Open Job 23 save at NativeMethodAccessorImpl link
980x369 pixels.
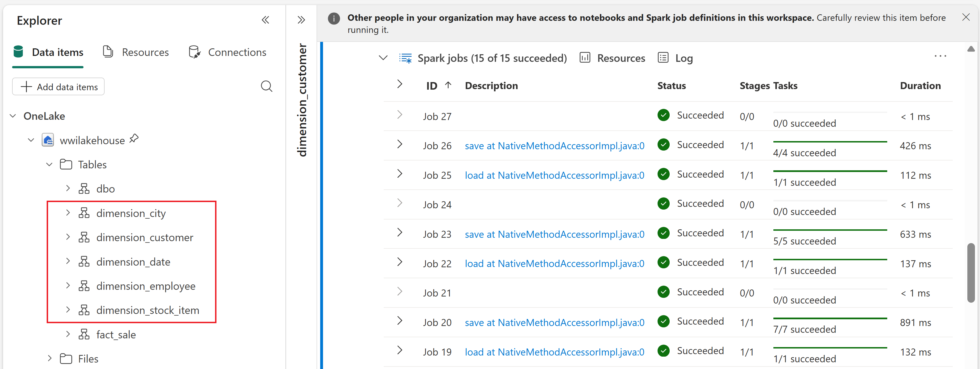point(554,234)
